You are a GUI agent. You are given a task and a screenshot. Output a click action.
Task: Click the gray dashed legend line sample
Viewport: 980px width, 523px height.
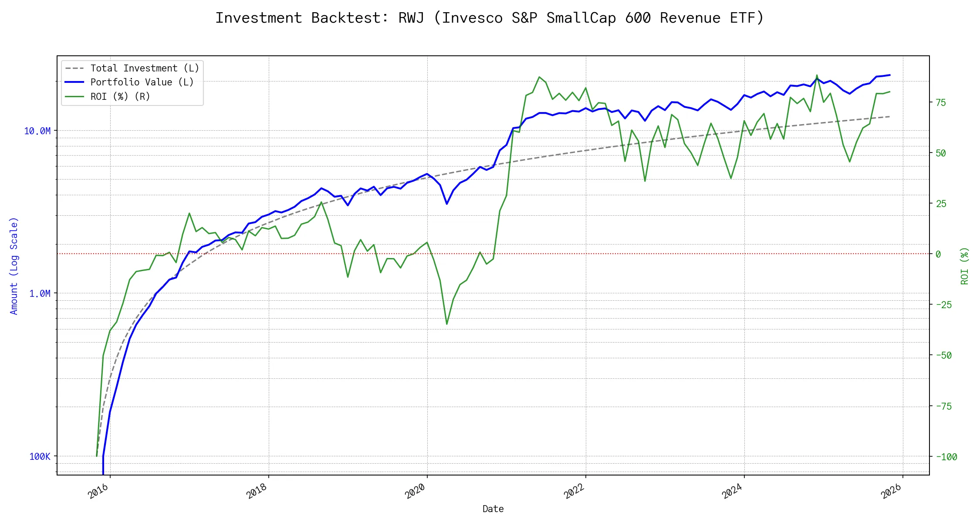(74, 68)
